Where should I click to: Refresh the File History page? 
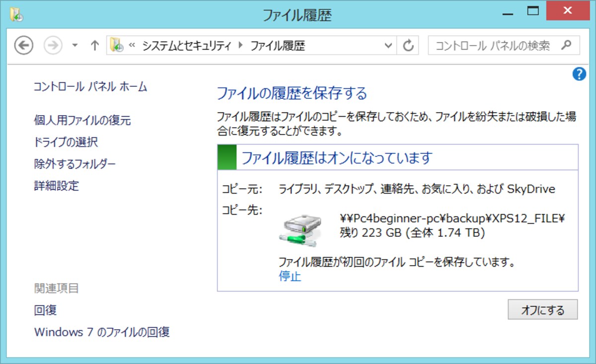click(x=408, y=46)
